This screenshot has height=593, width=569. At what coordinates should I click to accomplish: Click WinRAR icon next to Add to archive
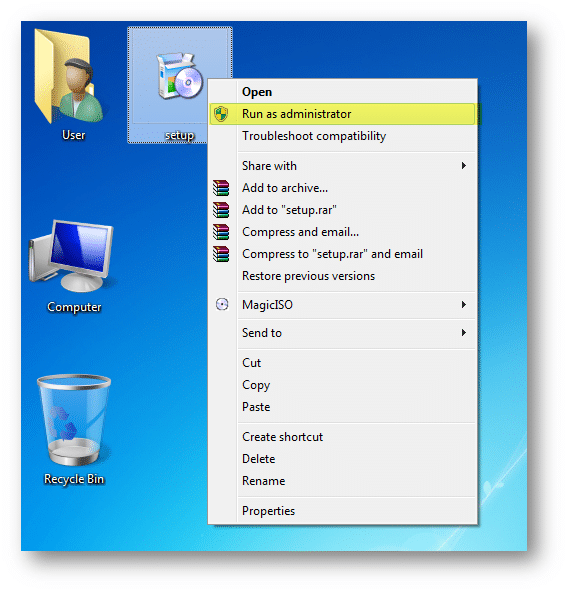click(221, 188)
